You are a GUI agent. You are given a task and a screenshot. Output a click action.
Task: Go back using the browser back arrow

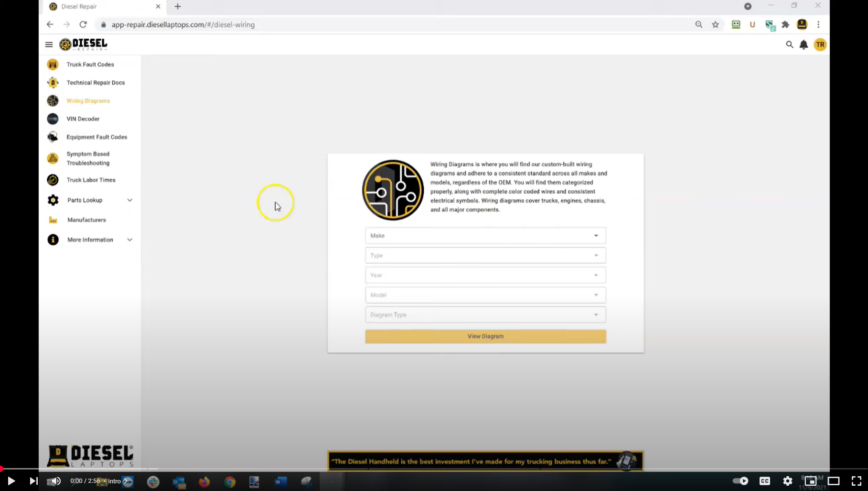coord(50,24)
